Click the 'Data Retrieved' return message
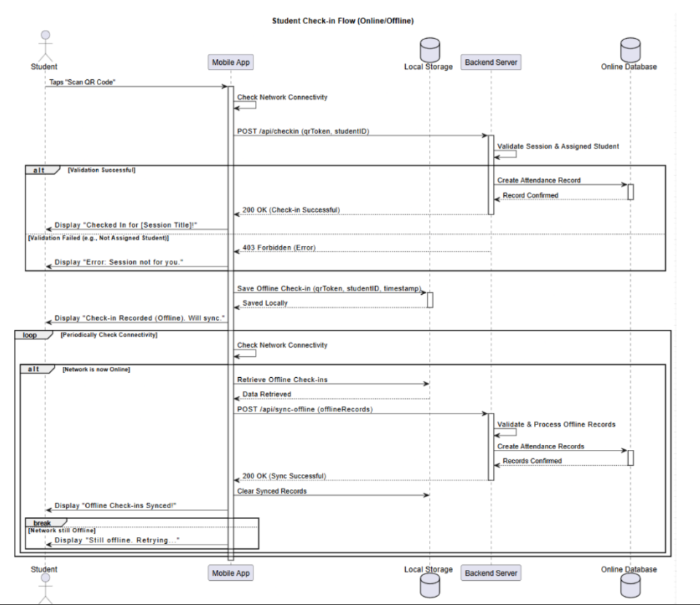This screenshot has height=605, width=700. point(267,394)
